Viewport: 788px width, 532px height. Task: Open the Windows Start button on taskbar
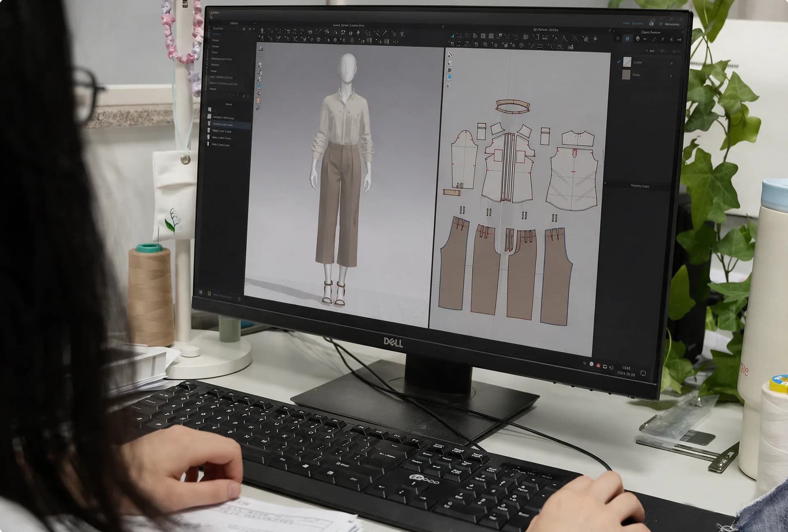click(201, 292)
